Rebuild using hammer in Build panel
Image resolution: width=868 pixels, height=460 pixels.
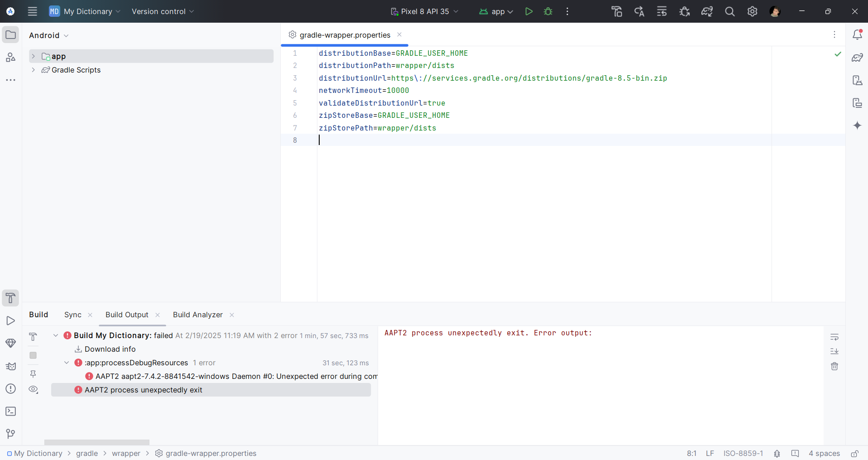tap(33, 337)
